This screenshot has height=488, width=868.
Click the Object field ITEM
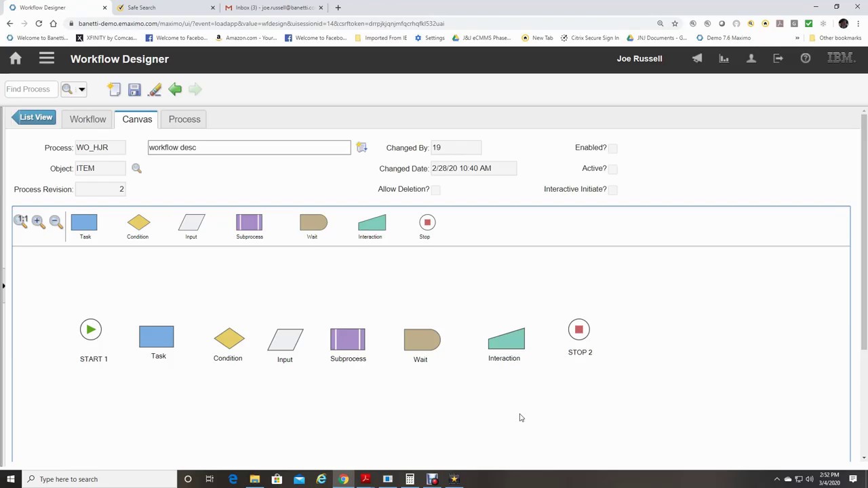pos(100,168)
